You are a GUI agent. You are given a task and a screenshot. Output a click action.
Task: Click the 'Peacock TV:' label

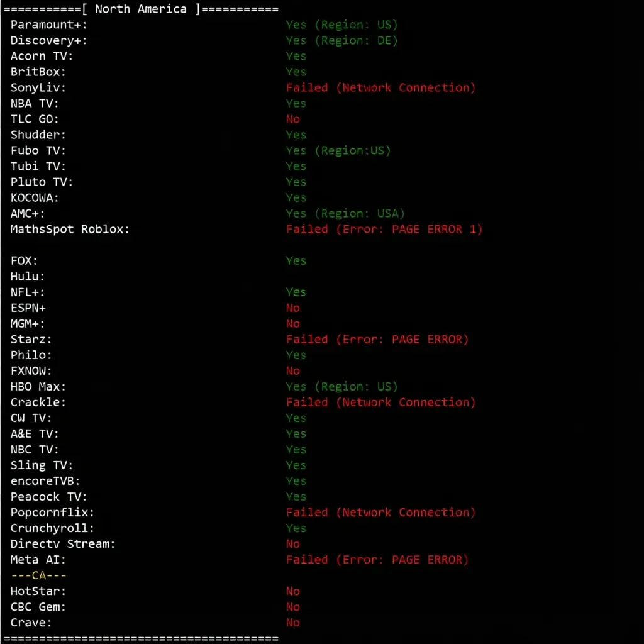pos(49,497)
